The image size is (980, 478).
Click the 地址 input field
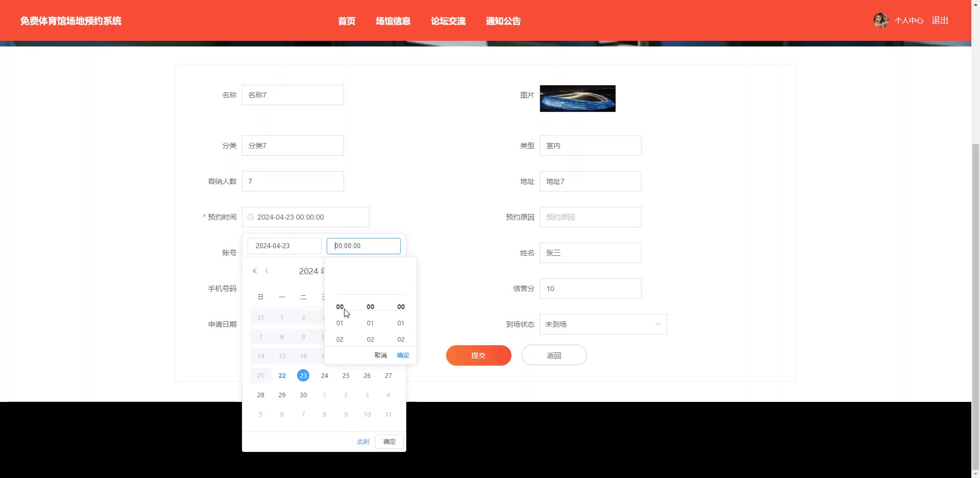click(590, 181)
